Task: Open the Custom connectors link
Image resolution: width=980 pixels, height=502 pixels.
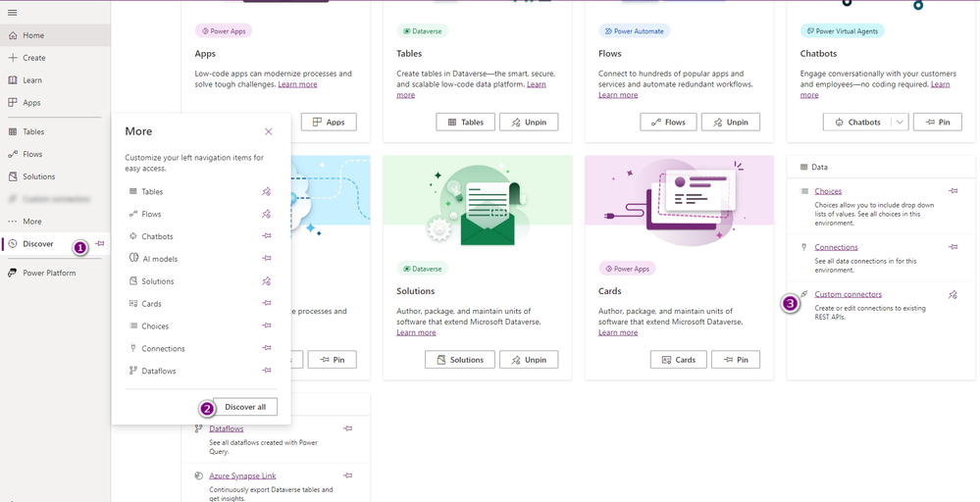Action: click(x=849, y=294)
